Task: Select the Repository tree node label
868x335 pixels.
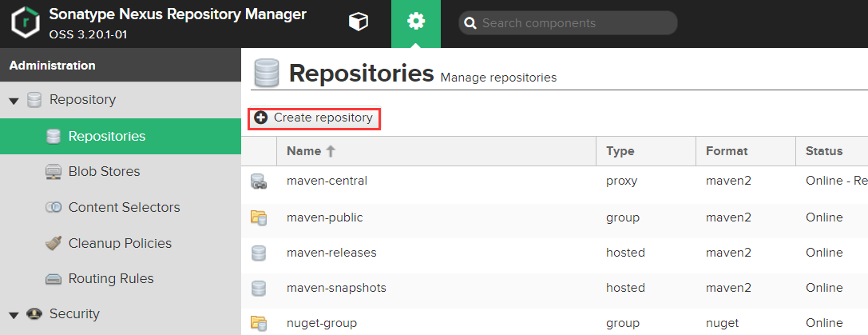Action: coord(82,100)
